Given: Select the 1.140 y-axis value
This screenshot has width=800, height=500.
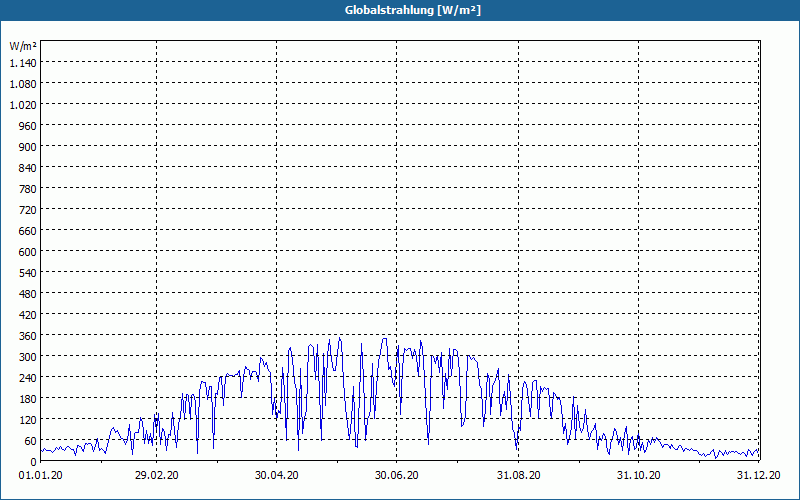Looking at the screenshot, I should pos(23,63).
